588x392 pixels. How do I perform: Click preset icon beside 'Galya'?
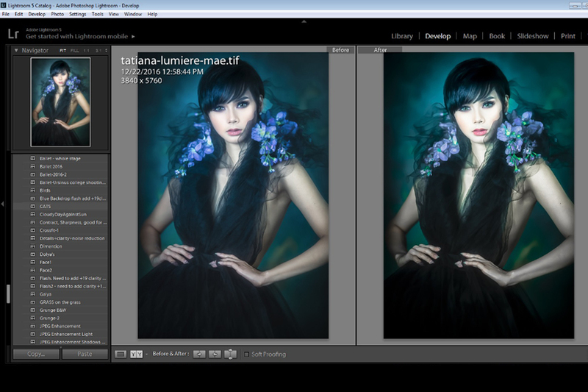click(32, 294)
